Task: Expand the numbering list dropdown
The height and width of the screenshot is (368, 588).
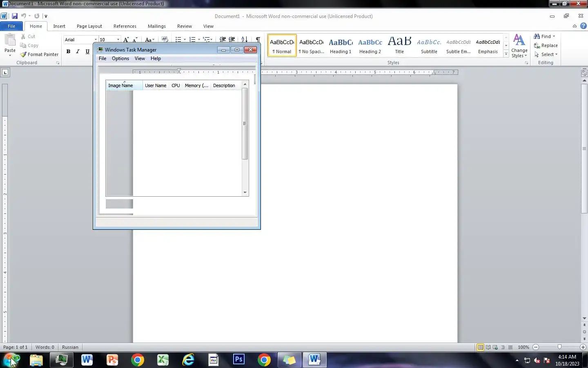Action: [199, 40]
